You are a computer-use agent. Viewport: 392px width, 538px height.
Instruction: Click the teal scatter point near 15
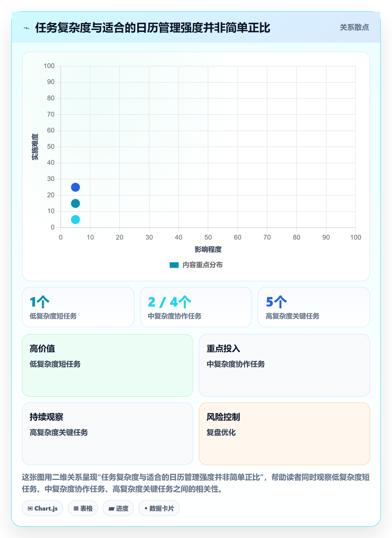[75, 203]
